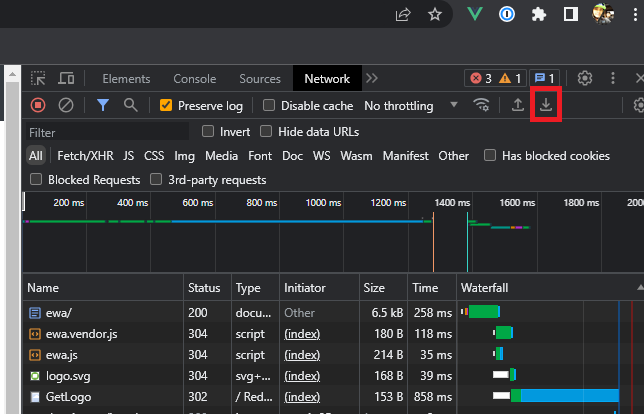Enable the Disable cache checkbox
Image resolution: width=644 pixels, height=414 pixels.
[x=269, y=106]
